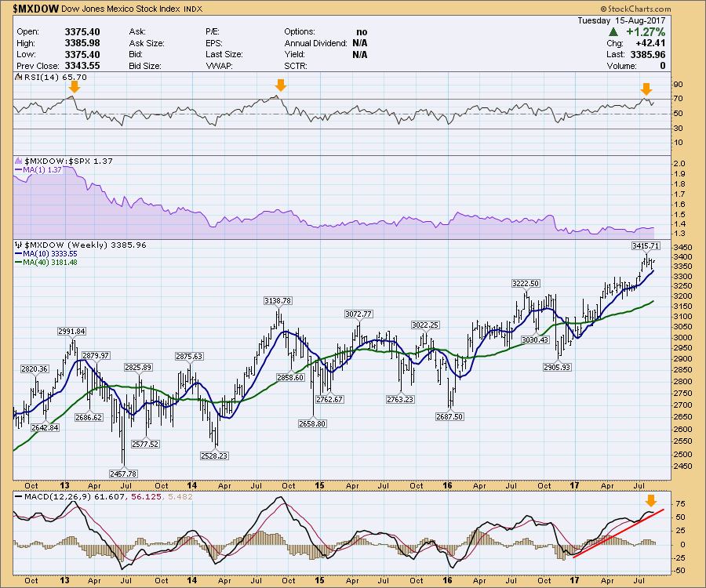Viewport: 706px width, 588px height.
Task: Click the Last value 3385.96 in header
Action: click(647, 54)
